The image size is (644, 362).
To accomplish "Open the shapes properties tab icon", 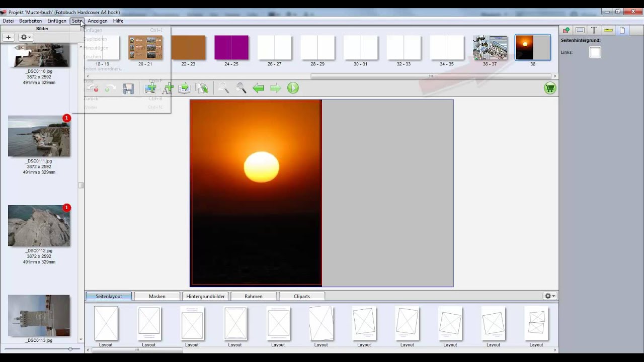I will click(x=566, y=30).
